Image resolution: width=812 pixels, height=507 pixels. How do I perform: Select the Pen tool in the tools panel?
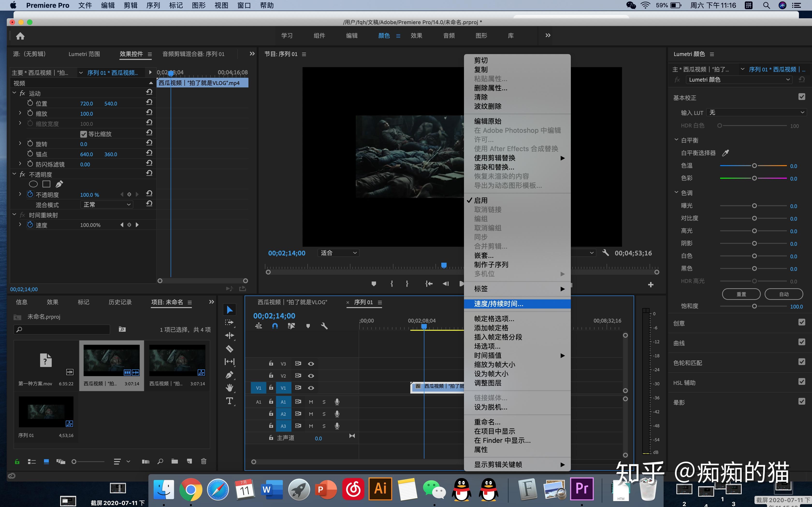[x=230, y=375]
